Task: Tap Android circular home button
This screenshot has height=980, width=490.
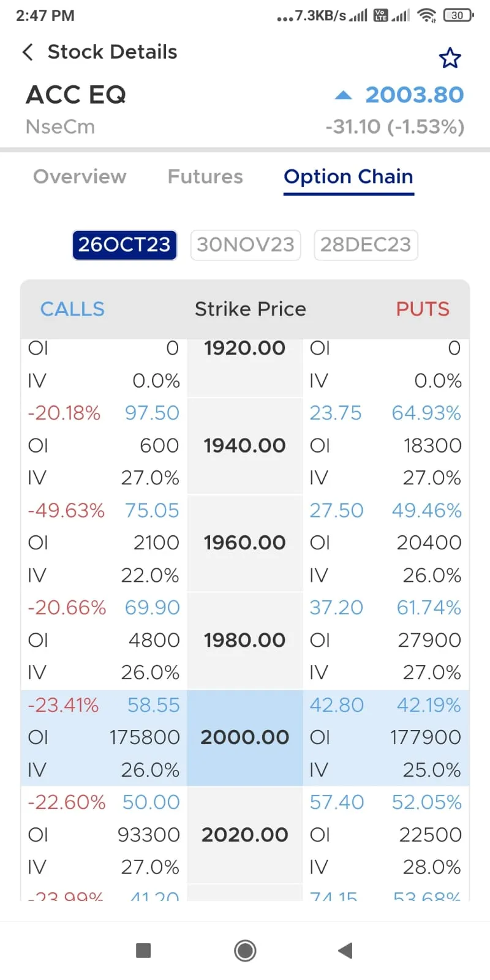Action: (245, 950)
